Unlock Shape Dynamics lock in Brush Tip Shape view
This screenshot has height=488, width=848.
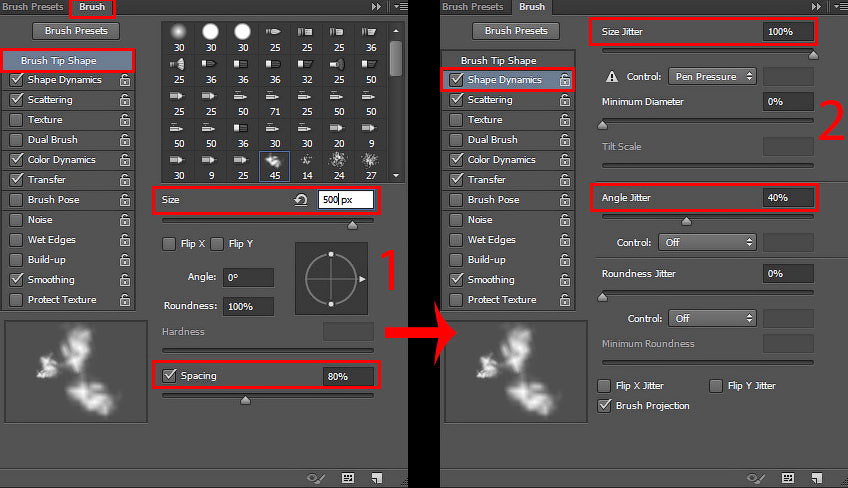pyautogui.click(x=125, y=80)
